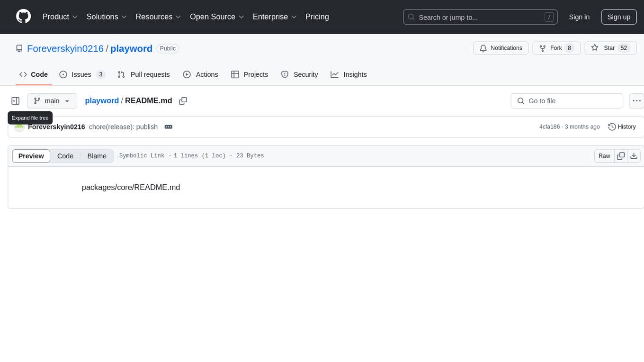View file History

[622, 127]
